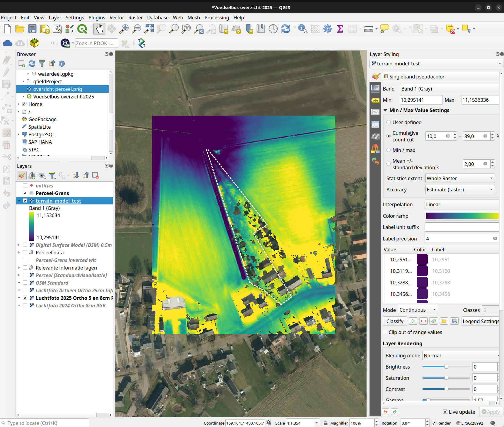Screen dimensions: 504x427
Task: Click the Zoom In magnifier tool
Action: point(124,29)
